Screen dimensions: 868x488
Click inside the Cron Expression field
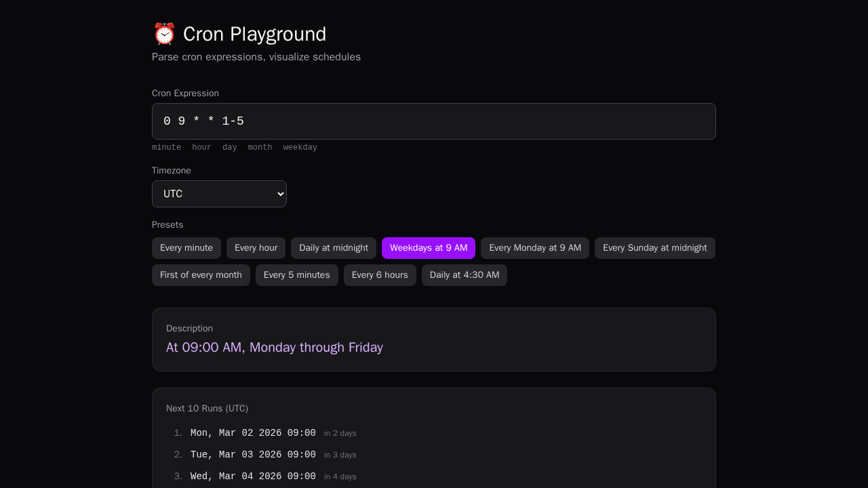click(433, 121)
